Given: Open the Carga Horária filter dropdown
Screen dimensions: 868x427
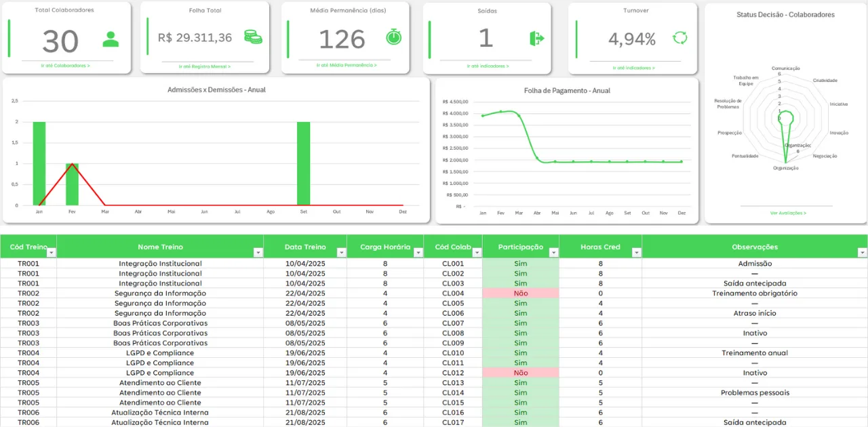Looking at the screenshot, I should tap(418, 252).
